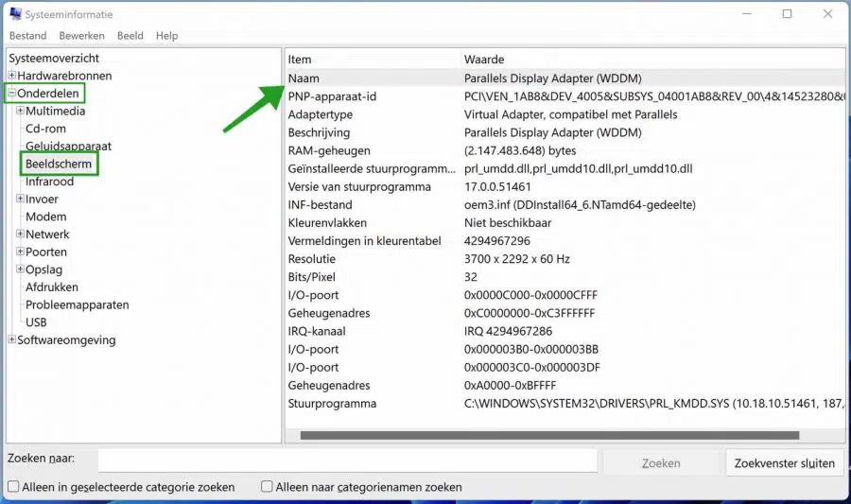Select the Resolutie row

click(x=565, y=259)
